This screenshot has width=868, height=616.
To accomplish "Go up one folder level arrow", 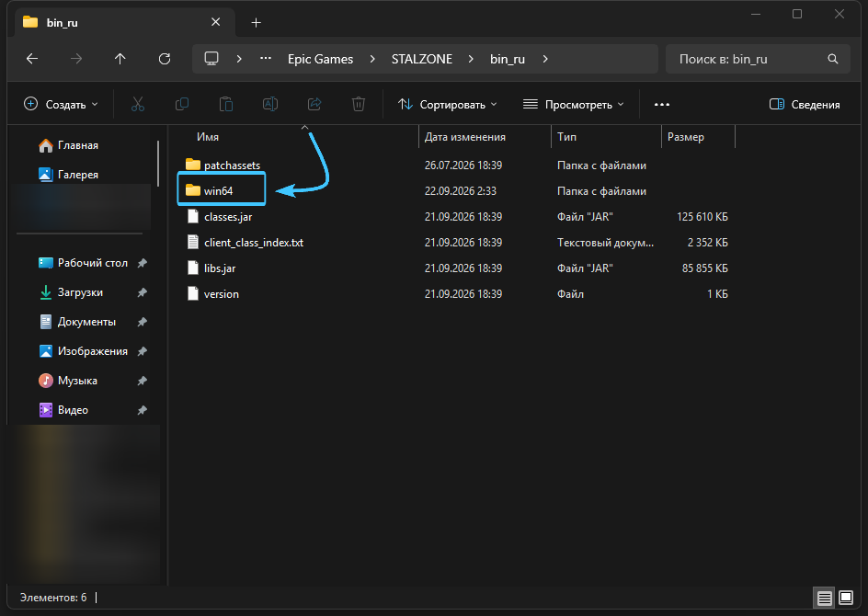I will click(x=120, y=59).
